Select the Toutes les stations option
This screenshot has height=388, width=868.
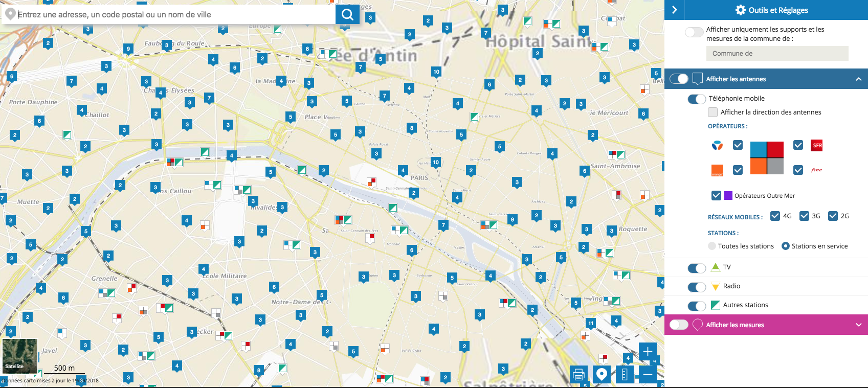coord(712,246)
